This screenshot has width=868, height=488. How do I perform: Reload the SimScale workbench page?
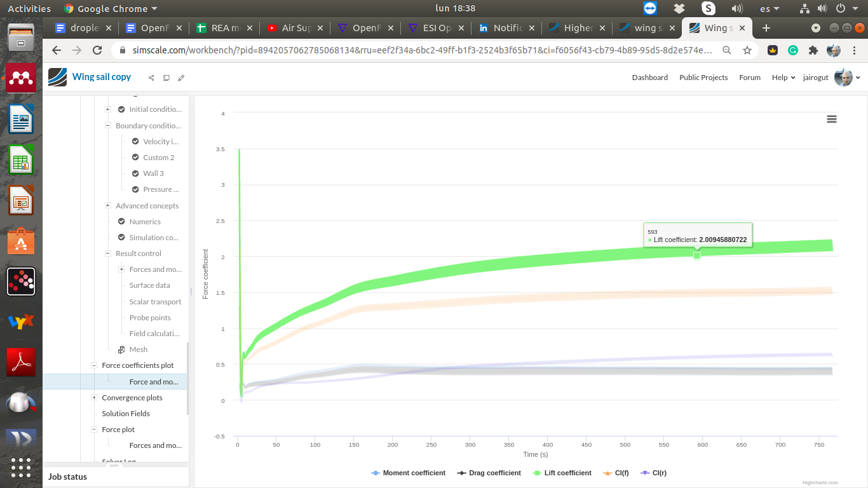point(97,50)
